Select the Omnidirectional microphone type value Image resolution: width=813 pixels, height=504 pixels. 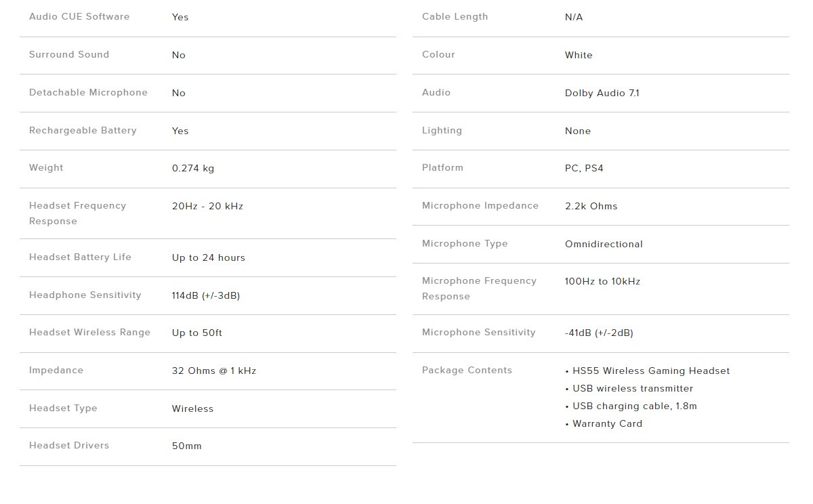point(604,245)
